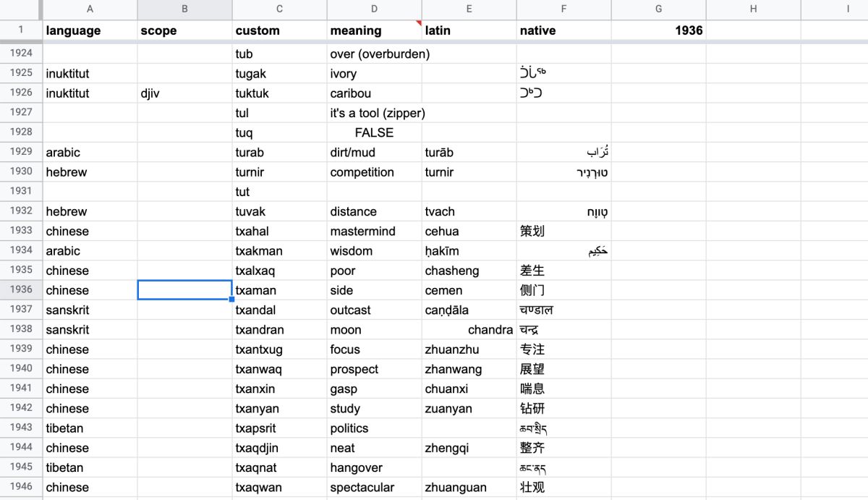
Task: Select 'sanskrit' in row 1937
Action: (90, 310)
